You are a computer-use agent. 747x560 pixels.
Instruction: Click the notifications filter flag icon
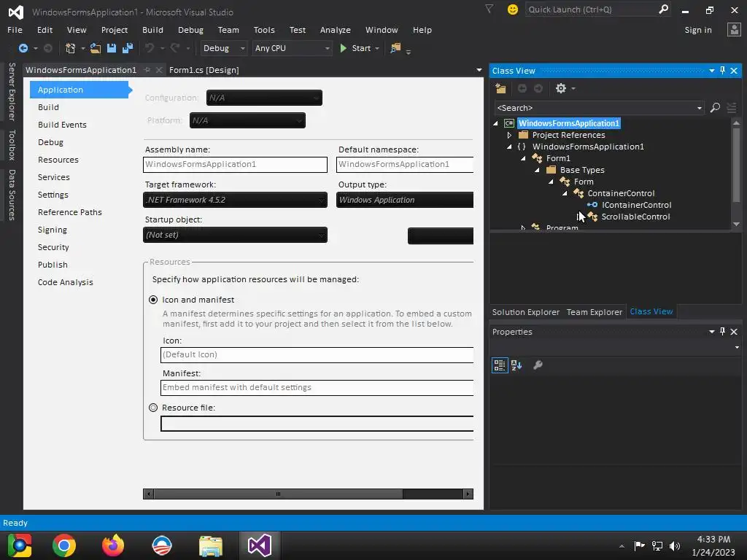point(489,9)
